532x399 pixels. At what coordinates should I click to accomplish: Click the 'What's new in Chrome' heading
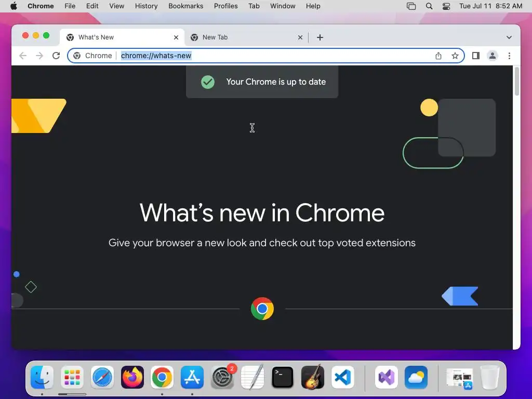tap(262, 212)
